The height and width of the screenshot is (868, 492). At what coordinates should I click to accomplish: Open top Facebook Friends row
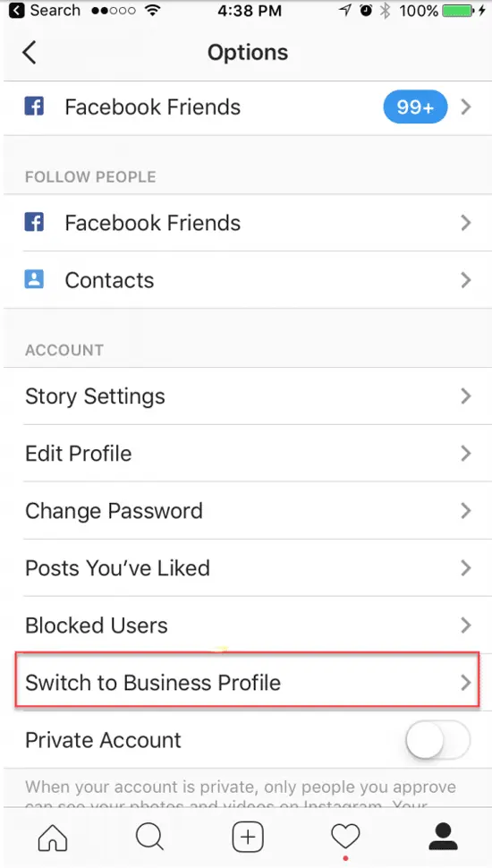[x=248, y=106]
